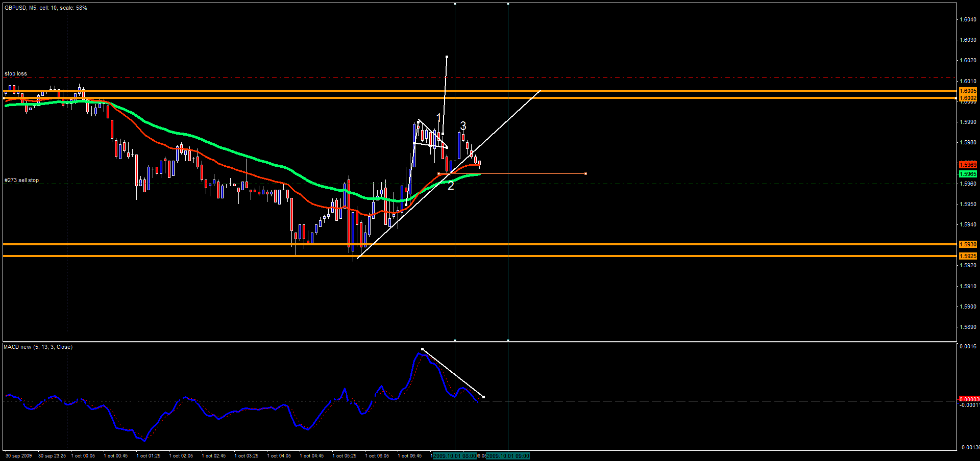Click the "30 sep 2009" date label
This screenshot has height=461, width=980.
(18, 456)
